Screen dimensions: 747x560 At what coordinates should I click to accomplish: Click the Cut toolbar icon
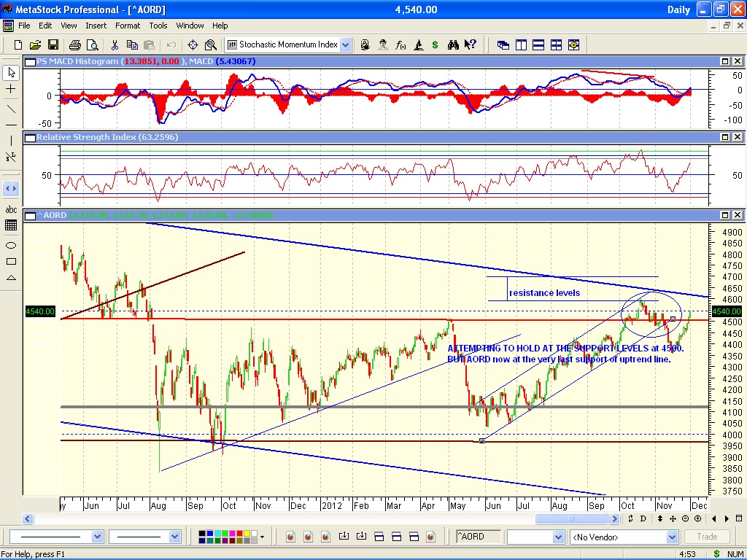pyautogui.click(x=114, y=44)
